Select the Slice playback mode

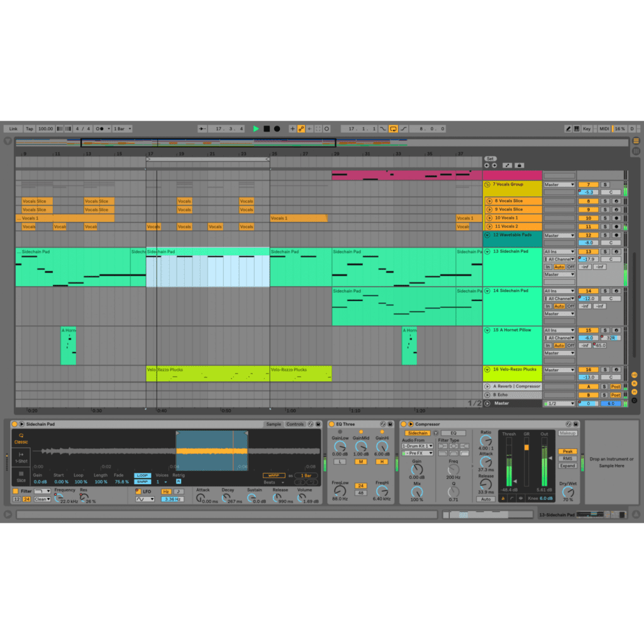21,477
